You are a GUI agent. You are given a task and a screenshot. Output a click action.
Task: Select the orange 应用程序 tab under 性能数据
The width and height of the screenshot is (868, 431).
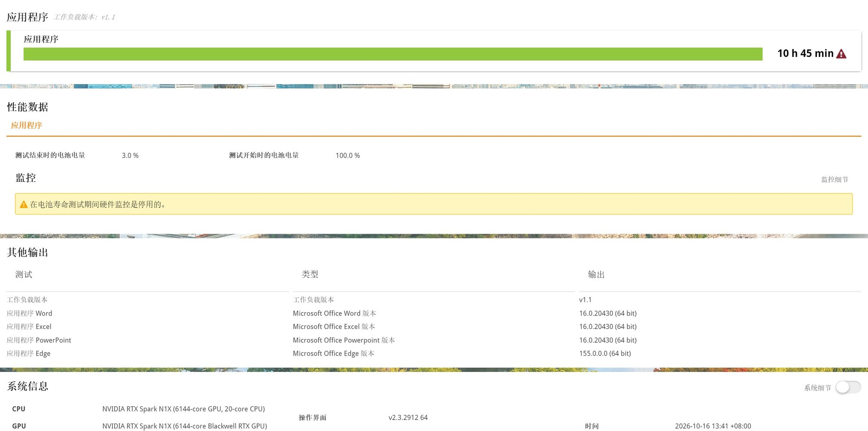click(x=26, y=125)
